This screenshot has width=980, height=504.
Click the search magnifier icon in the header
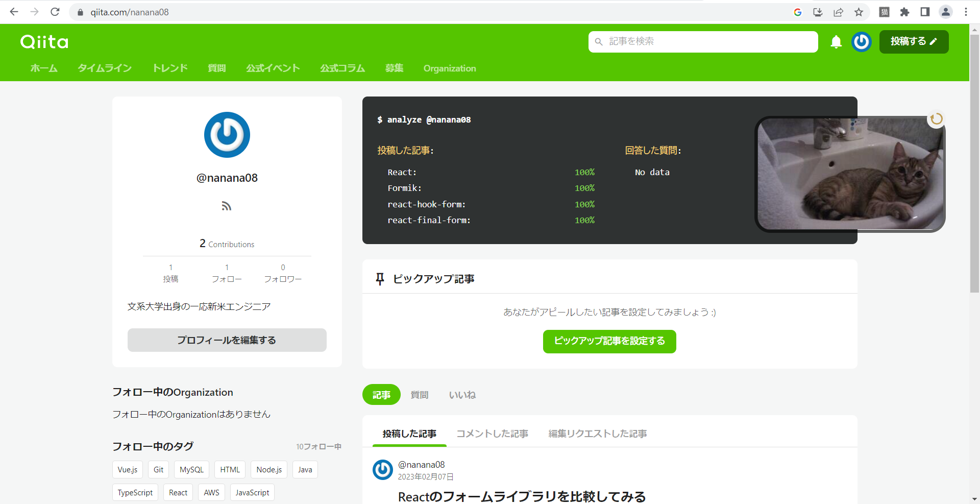click(x=598, y=42)
